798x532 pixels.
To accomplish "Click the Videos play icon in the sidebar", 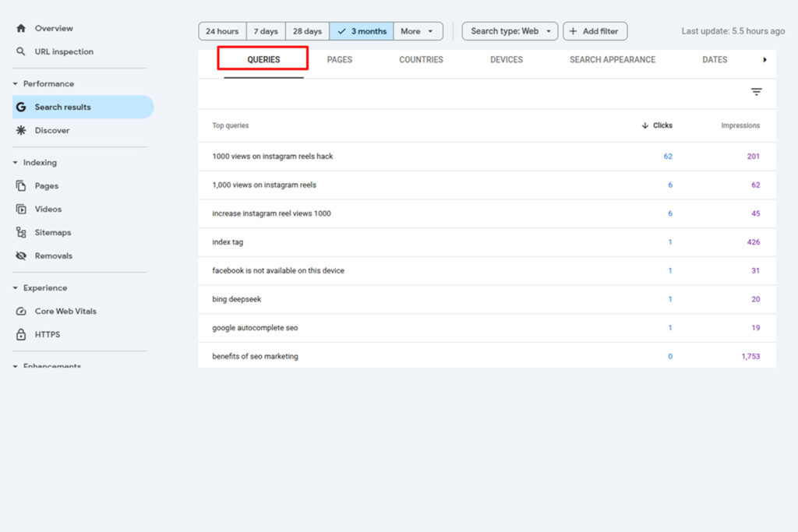I will (21, 209).
